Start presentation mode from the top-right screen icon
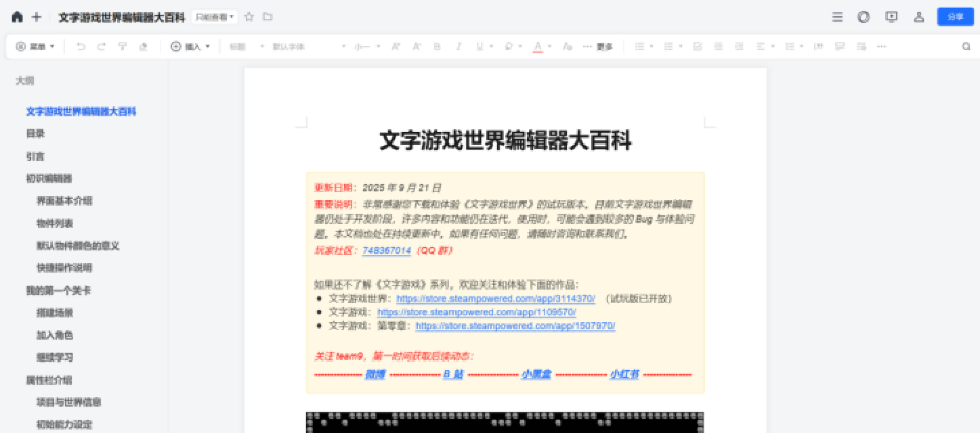The width and height of the screenshot is (980, 433). click(x=891, y=17)
